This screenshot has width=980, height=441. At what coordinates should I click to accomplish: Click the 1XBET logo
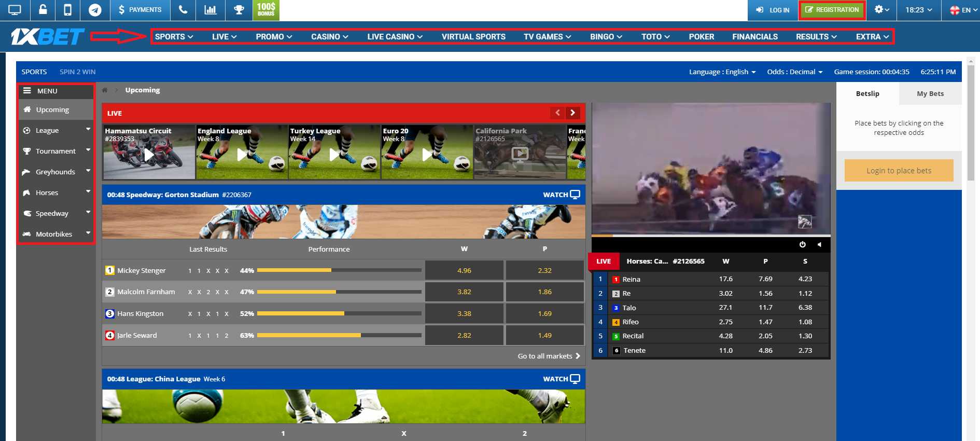click(48, 36)
